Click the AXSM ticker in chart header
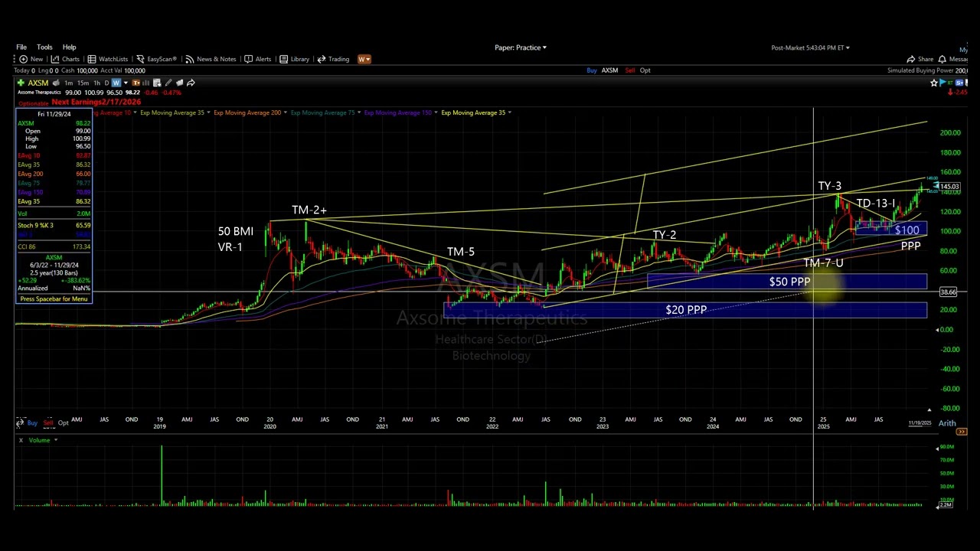Image resolution: width=980 pixels, height=551 pixels. click(x=38, y=83)
